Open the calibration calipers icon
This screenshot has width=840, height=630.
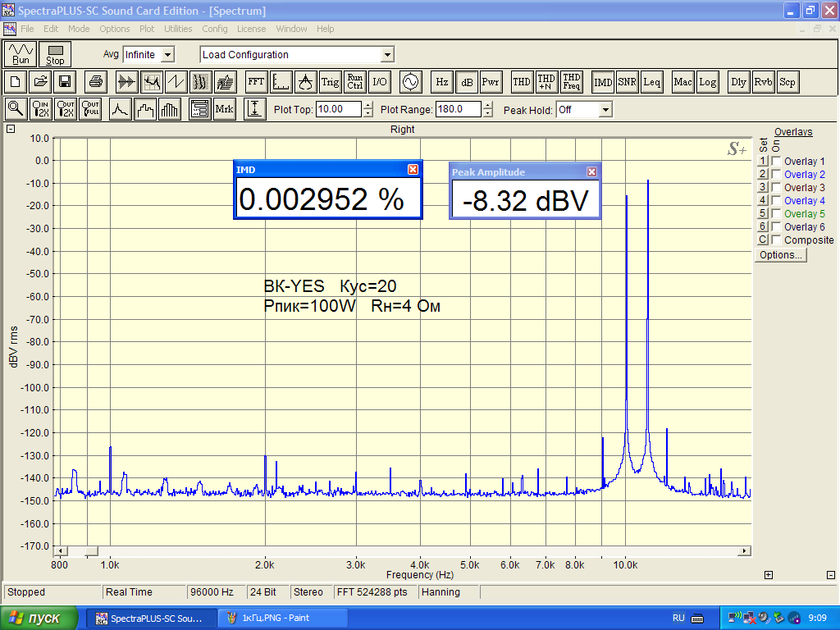pos(305,82)
